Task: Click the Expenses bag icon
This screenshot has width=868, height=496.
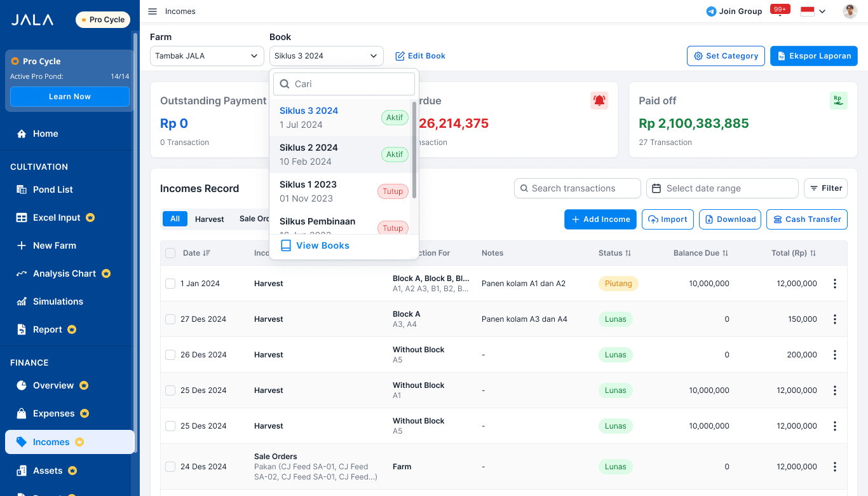Action: click(x=22, y=413)
